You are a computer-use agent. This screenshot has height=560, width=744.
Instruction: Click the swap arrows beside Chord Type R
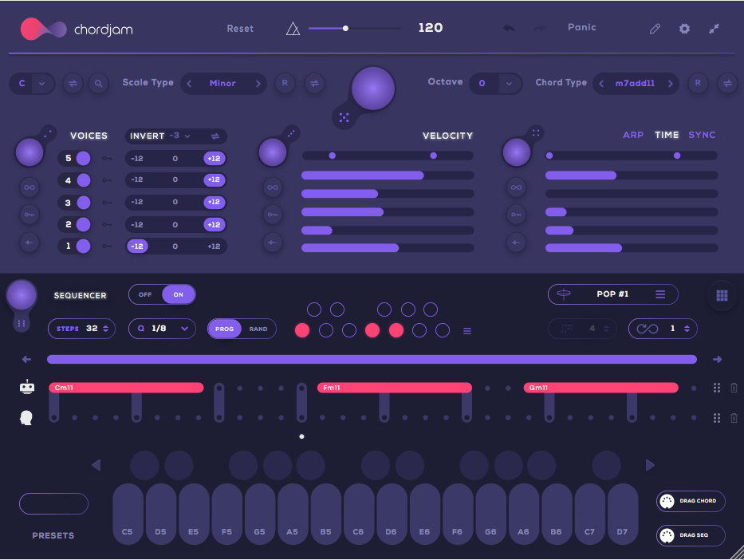(727, 84)
